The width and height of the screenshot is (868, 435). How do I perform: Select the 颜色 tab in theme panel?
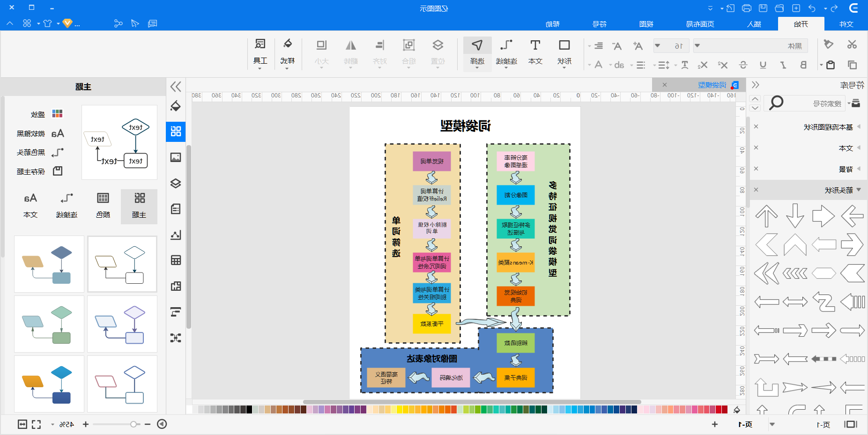click(103, 206)
